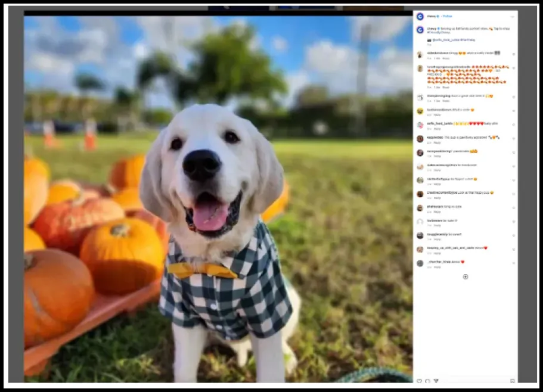Like the first comment under the caption
Screen dimensions: 543x392
[513, 54]
